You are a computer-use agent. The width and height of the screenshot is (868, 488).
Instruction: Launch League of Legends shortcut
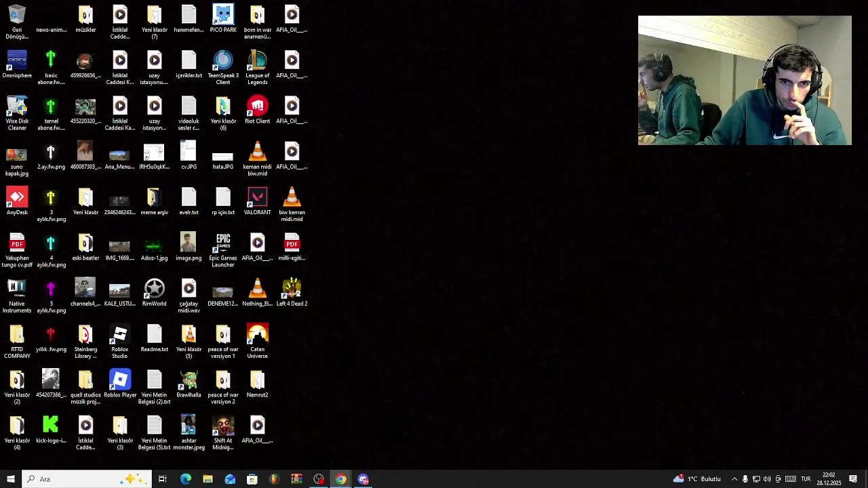coord(257,67)
